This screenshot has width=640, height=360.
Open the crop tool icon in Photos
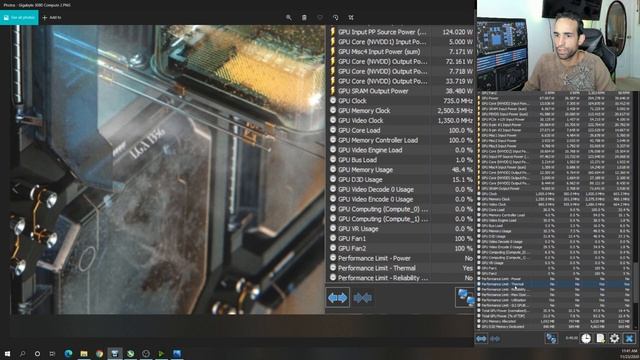coord(351,18)
